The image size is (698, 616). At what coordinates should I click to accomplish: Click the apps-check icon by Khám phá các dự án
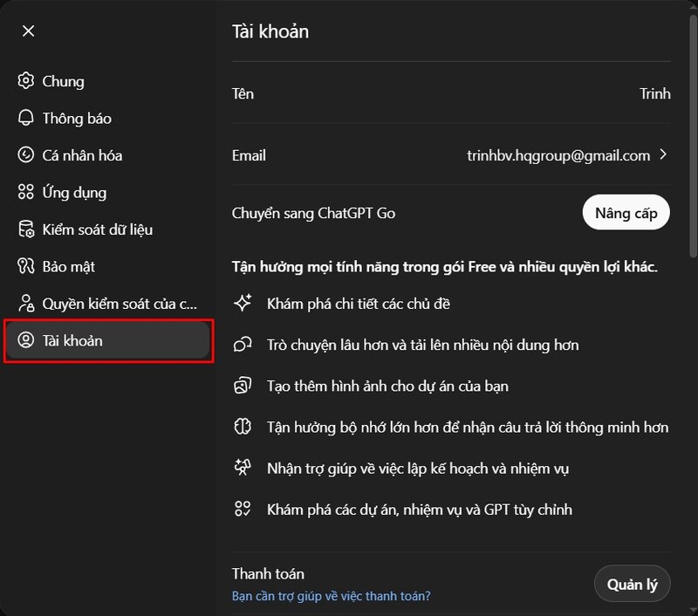pyautogui.click(x=243, y=509)
